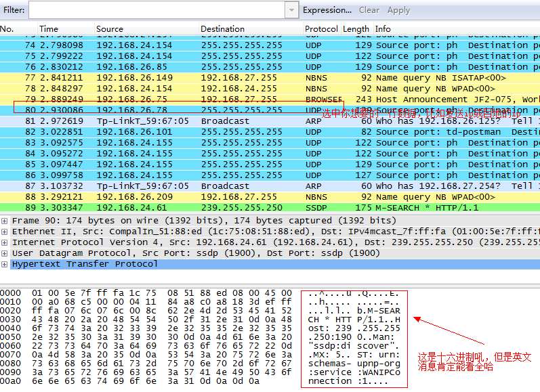Select packet 85 at time 3.097447
540x392 pixels.
coord(270,165)
